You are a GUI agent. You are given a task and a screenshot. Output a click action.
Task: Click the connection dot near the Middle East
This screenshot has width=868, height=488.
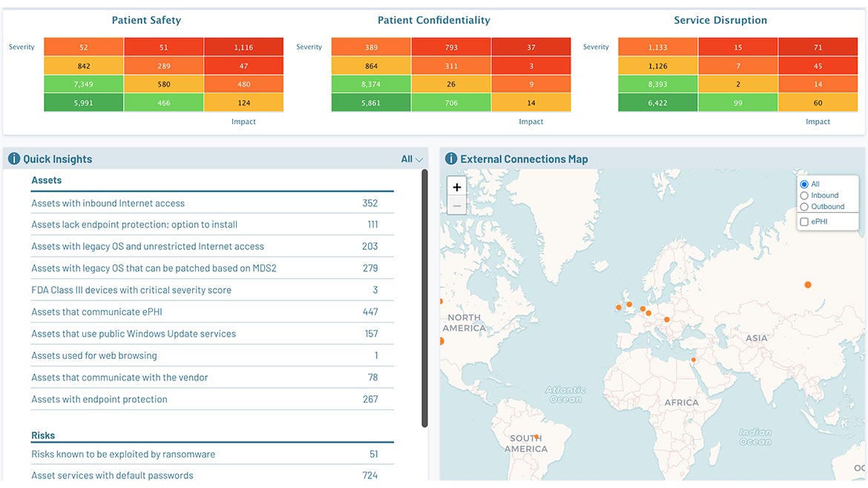694,360
